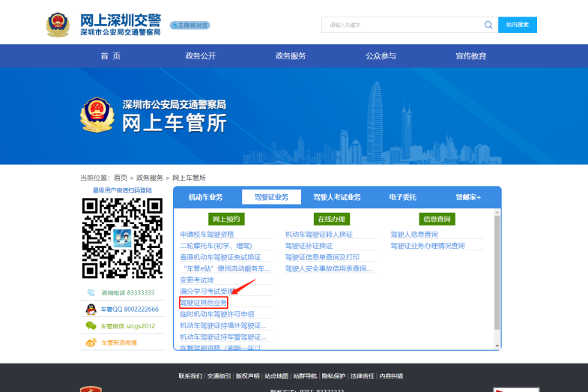
Task: Open the 政务服务 navigation menu
Action: coord(291,56)
